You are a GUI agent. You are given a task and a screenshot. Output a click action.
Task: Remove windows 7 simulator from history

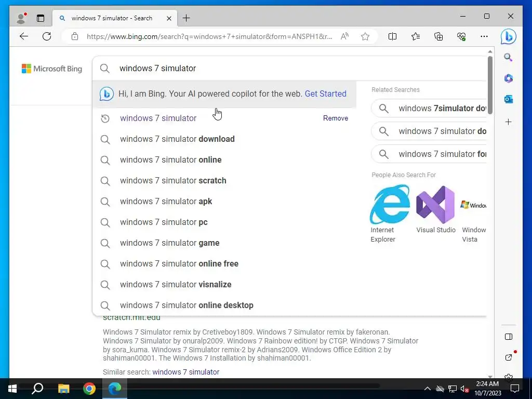[335, 118]
